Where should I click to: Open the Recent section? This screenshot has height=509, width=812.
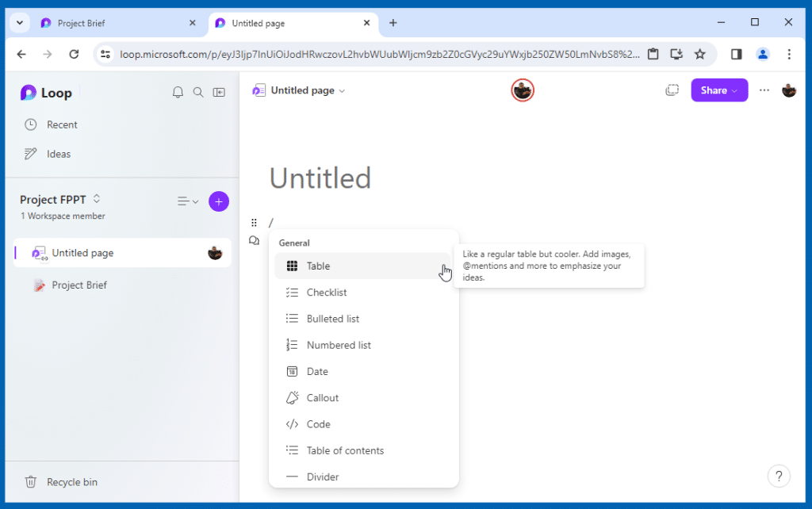(62, 124)
